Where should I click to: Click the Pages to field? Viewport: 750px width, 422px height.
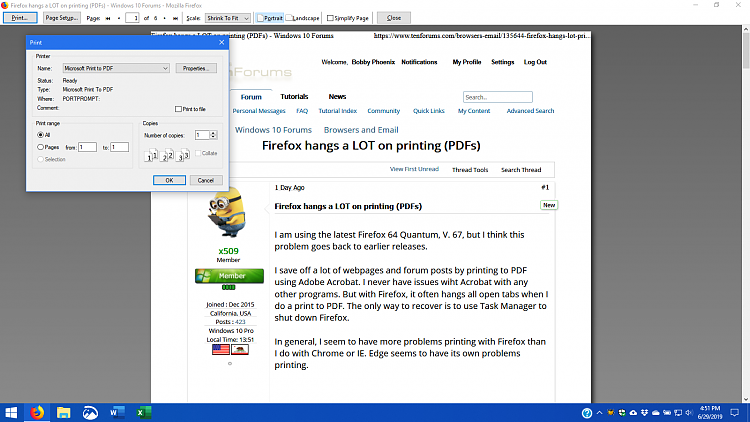[120, 147]
